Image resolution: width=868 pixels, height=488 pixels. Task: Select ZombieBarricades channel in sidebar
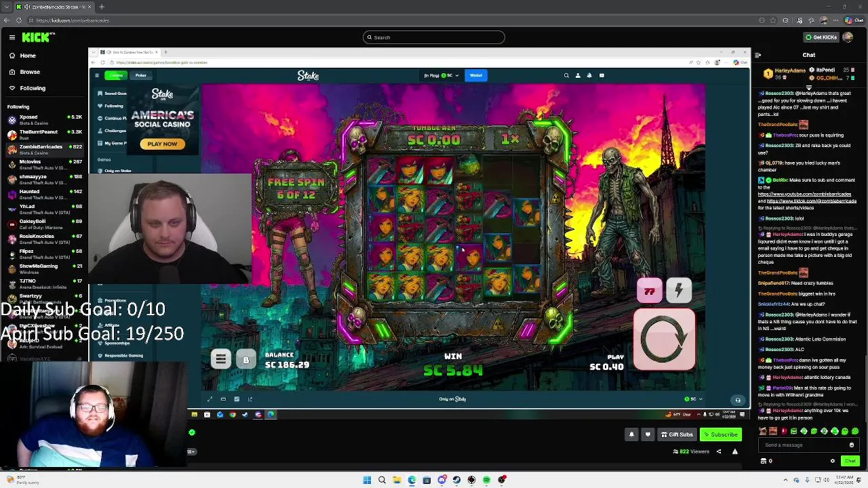44,150
